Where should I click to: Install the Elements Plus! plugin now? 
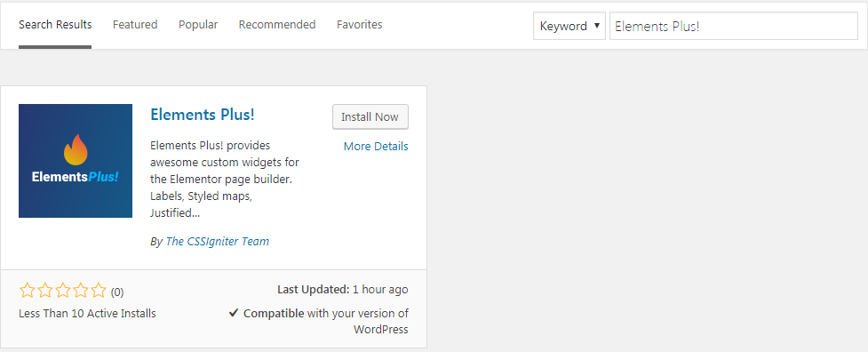[x=370, y=116]
